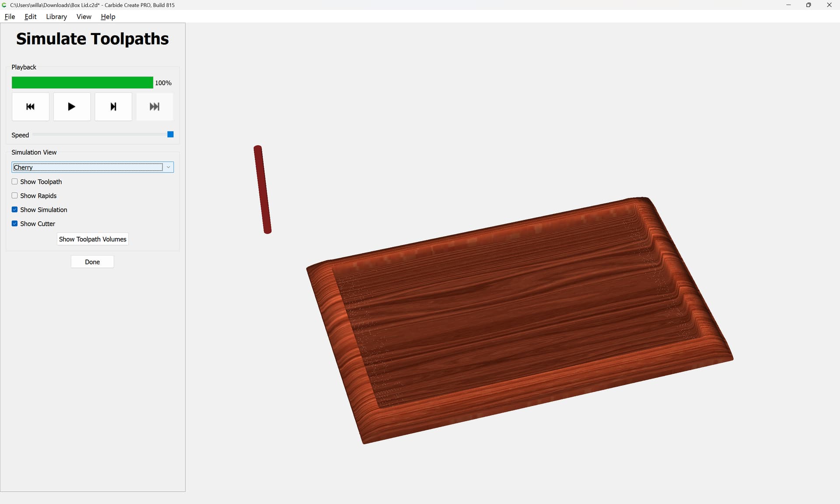Click the Done button
This screenshot has height=504, width=840.
(x=92, y=262)
